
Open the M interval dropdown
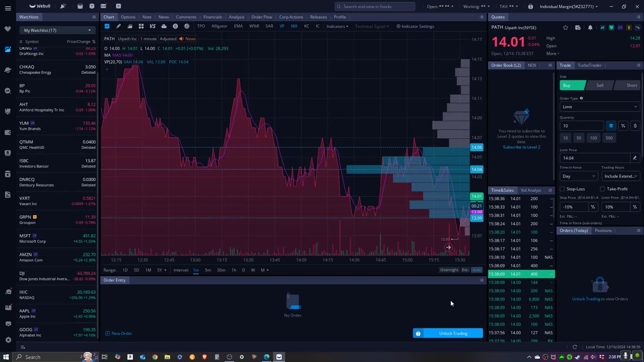[265, 270]
